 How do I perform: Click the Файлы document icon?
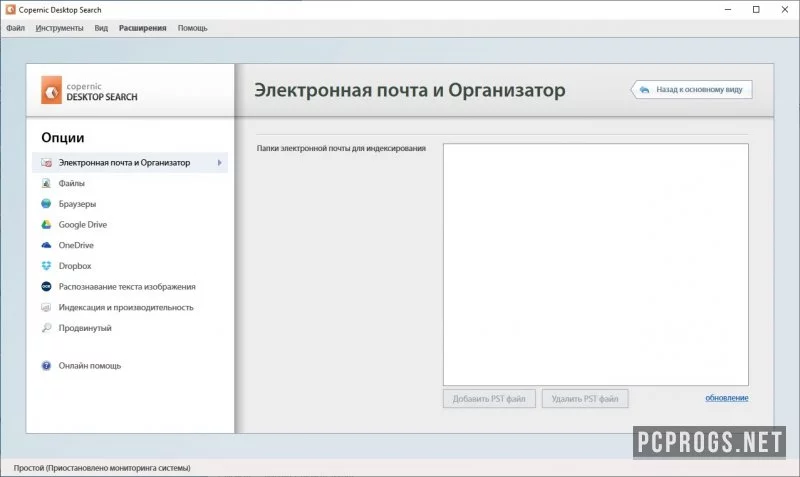click(46, 183)
